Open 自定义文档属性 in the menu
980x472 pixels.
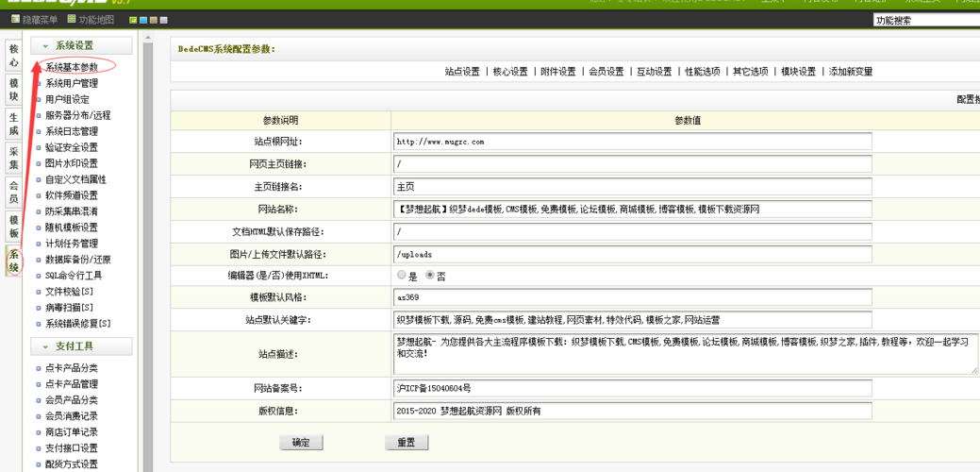pos(75,179)
